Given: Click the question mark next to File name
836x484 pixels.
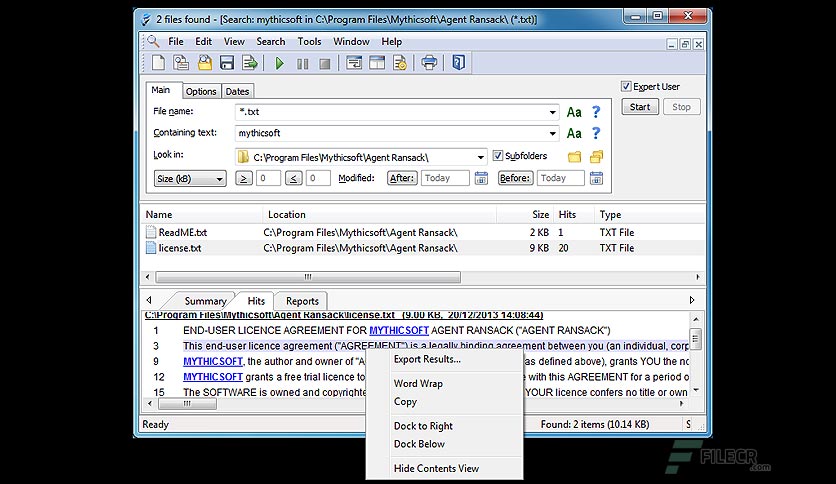Looking at the screenshot, I should tap(596, 112).
